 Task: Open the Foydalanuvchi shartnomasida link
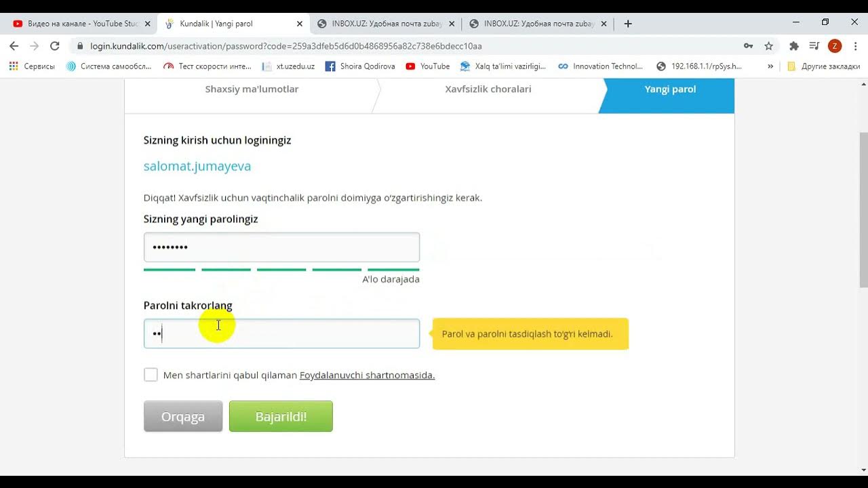367,375
